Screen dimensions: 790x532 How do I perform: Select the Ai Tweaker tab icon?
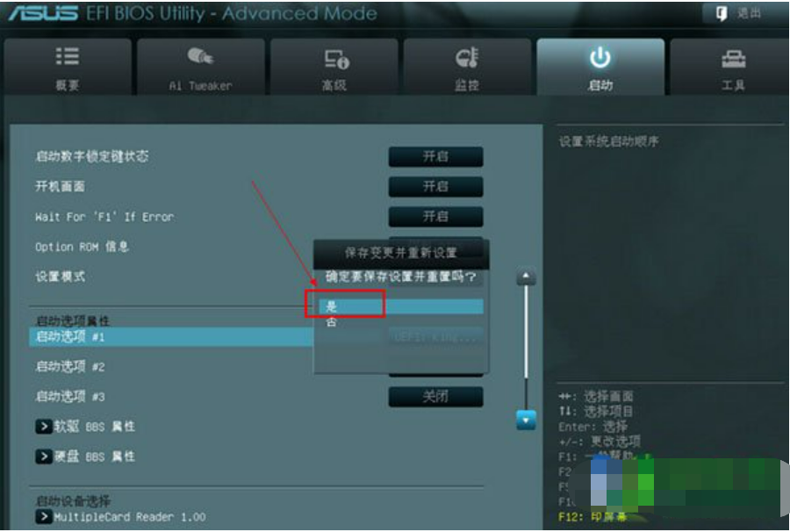[200, 56]
